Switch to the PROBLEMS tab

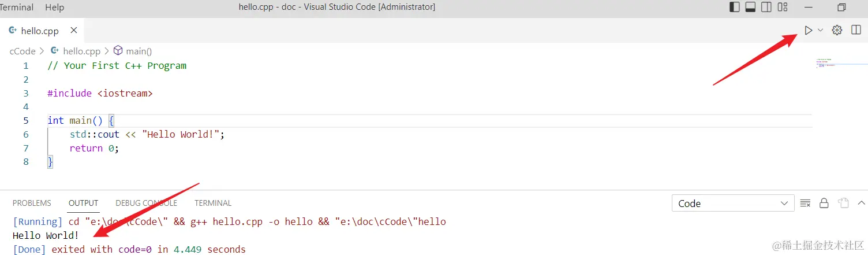click(x=32, y=203)
